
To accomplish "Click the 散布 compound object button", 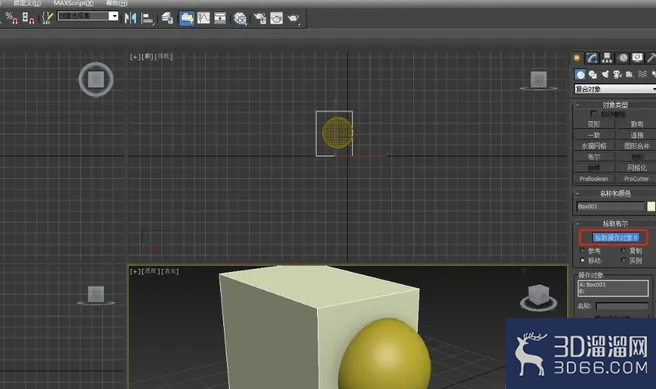I will click(636, 124).
